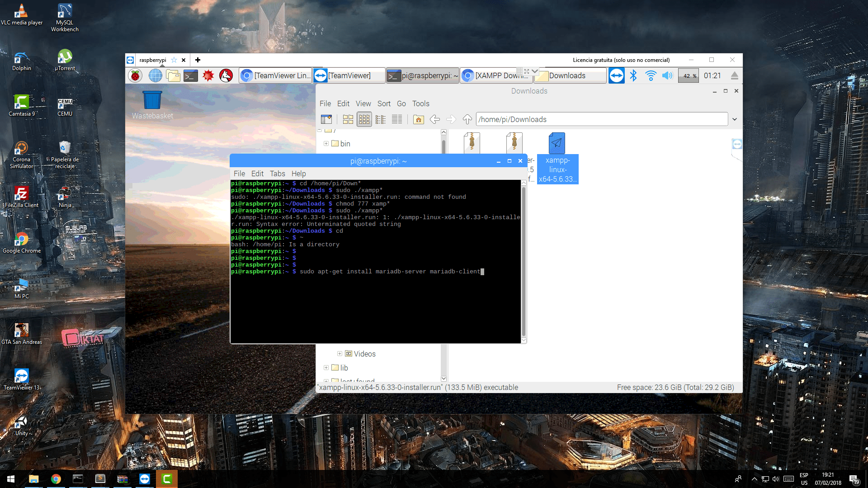This screenshot has width=868, height=488.
Task: Click the volume speaker panel icon
Action: (x=667, y=75)
